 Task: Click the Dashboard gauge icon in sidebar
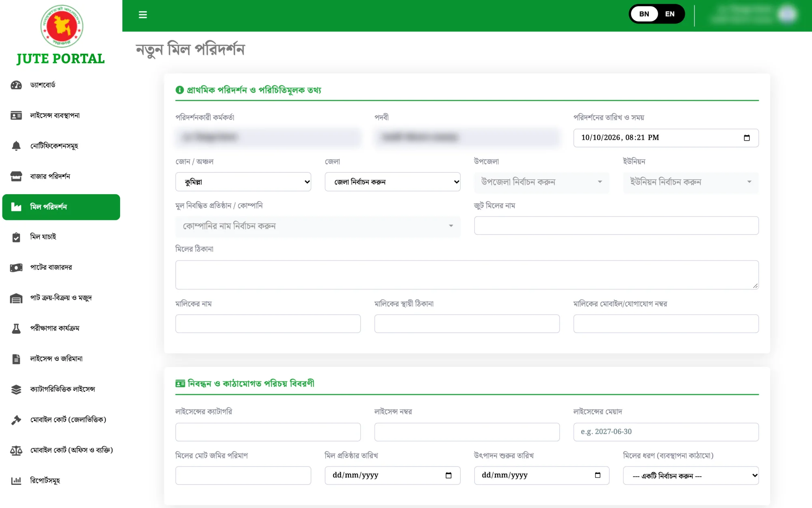pyautogui.click(x=16, y=85)
